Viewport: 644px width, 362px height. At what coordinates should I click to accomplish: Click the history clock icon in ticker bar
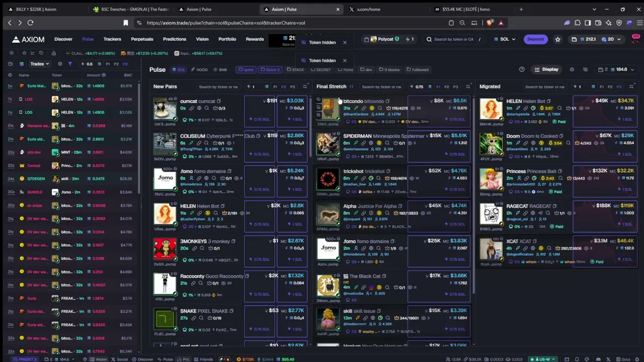coord(41,53)
